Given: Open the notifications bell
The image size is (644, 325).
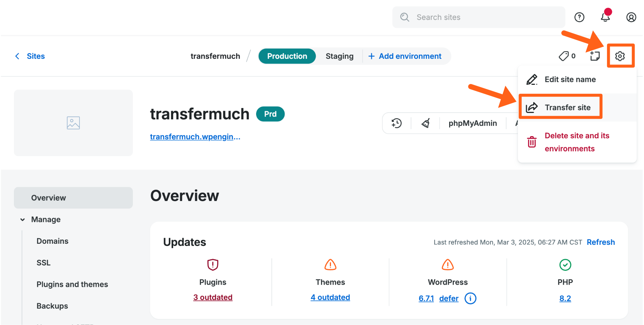Looking at the screenshot, I should pos(605,17).
